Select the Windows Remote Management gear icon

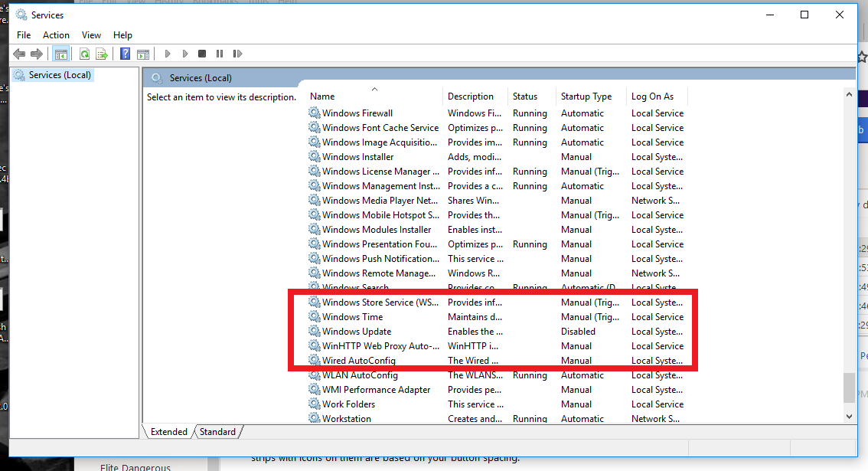[315, 273]
